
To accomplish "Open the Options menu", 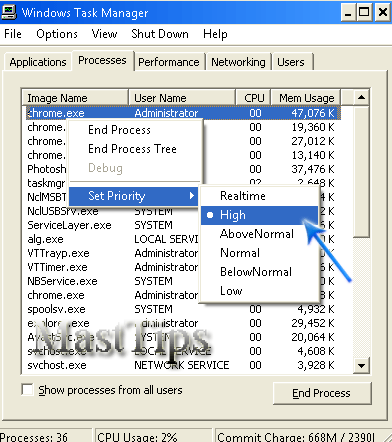I will [x=57, y=34].
